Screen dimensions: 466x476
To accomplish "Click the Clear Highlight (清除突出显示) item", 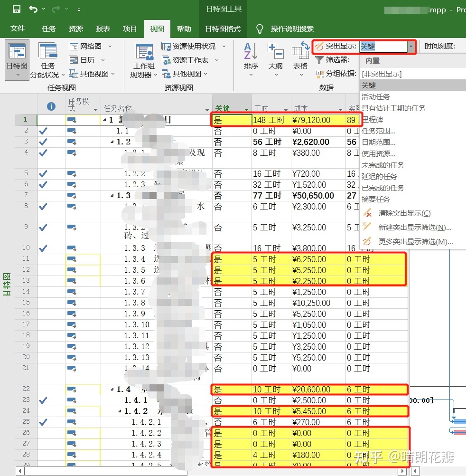I will click(x=404, y=213).
